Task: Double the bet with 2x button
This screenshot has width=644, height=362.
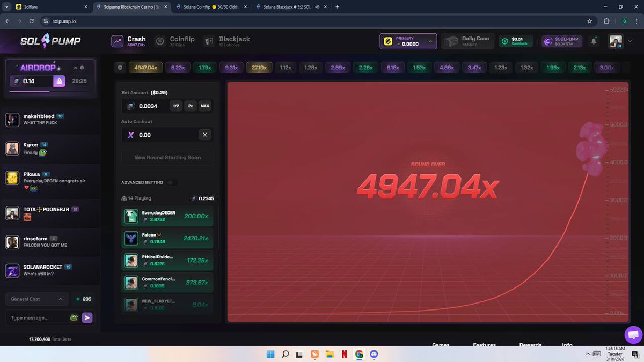Action: (x=190, y=106)
